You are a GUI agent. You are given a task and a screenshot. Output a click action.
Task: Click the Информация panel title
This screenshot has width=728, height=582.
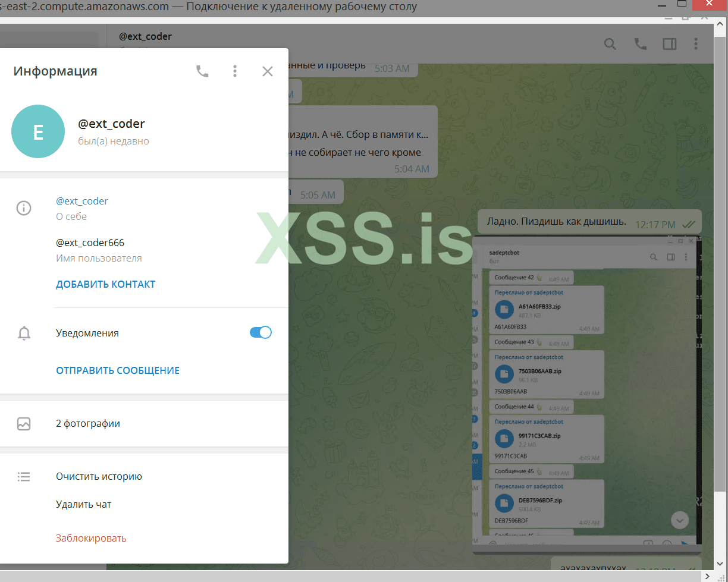pyautogui.click(x=55, y=71)
